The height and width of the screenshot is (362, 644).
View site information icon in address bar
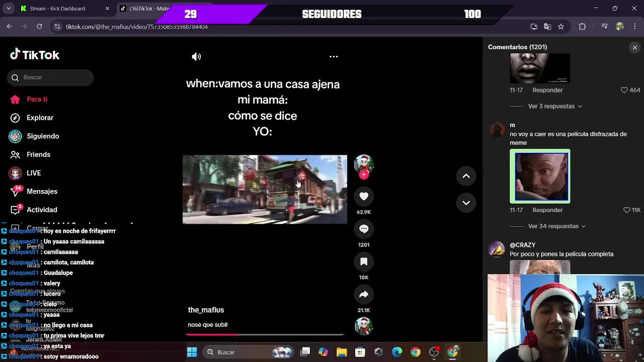tap(57, 27)
